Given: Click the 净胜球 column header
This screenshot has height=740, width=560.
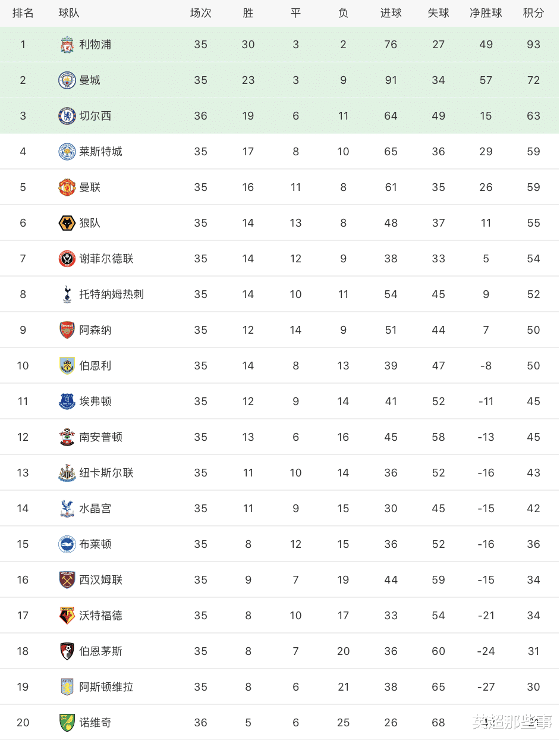Looking at the screenshot, I should pos(486,13).
